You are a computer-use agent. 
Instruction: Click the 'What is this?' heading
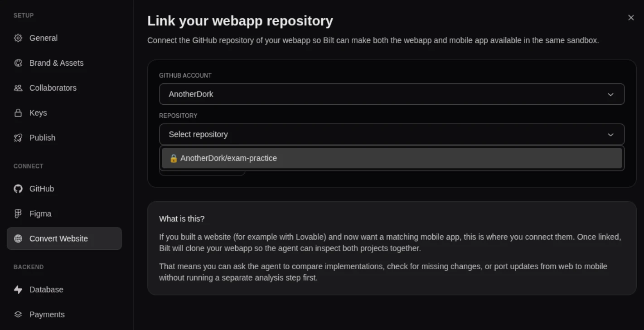(182, 219)
